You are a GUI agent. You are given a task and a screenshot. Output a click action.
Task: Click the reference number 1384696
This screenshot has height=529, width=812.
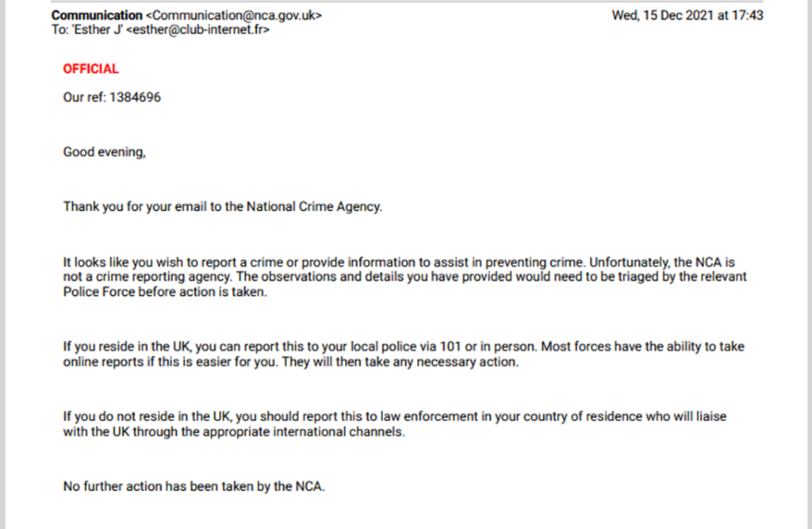(136, 99)
